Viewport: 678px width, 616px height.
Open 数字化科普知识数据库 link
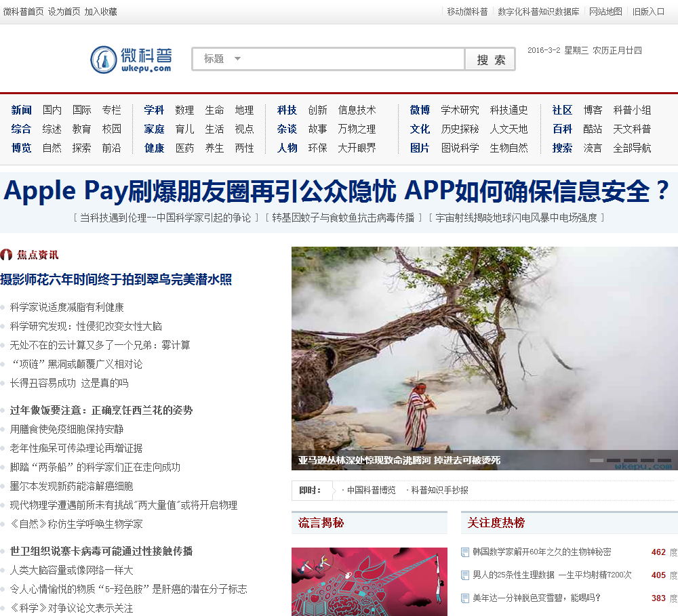[x=538, y=12]
